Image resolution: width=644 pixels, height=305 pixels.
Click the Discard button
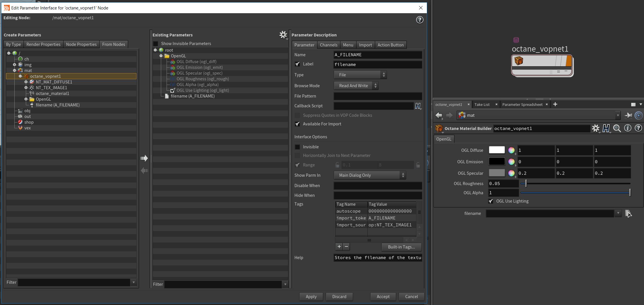[x=339, y=297]
